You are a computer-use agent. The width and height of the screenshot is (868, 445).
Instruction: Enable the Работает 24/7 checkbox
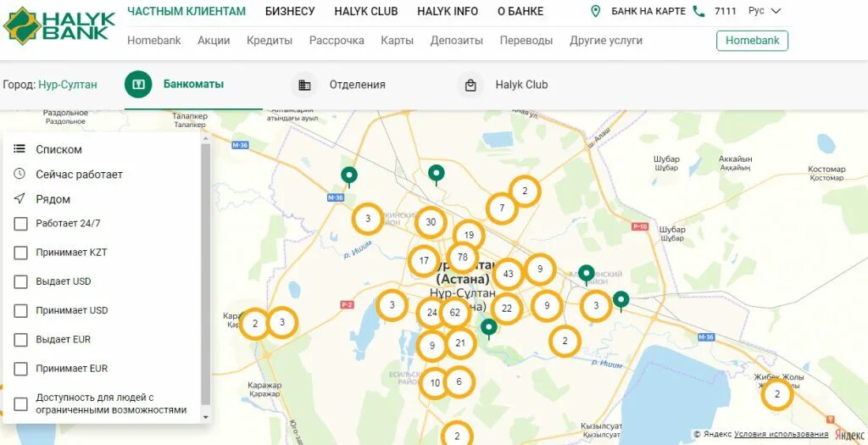click(x=20, y=224)
